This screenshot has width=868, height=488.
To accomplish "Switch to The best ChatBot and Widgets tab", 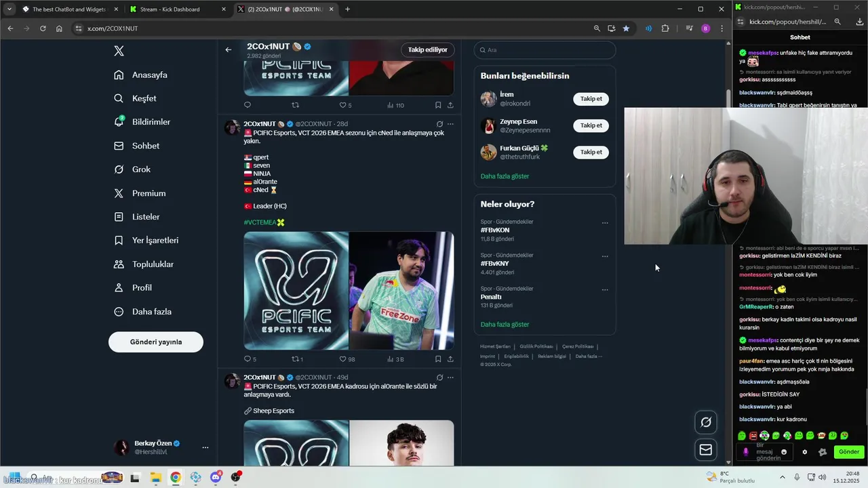I will coord(69,9).
